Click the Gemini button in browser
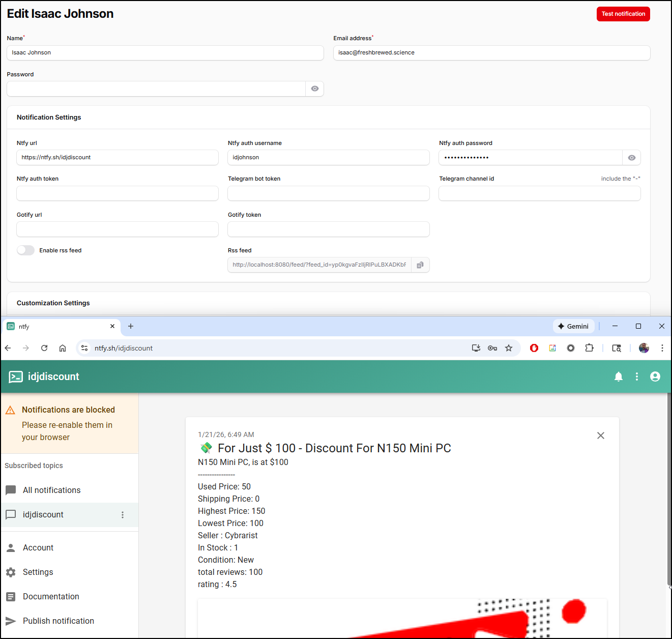Image resolution: width=672 pixels, height=639 pixels. (573, 326)
